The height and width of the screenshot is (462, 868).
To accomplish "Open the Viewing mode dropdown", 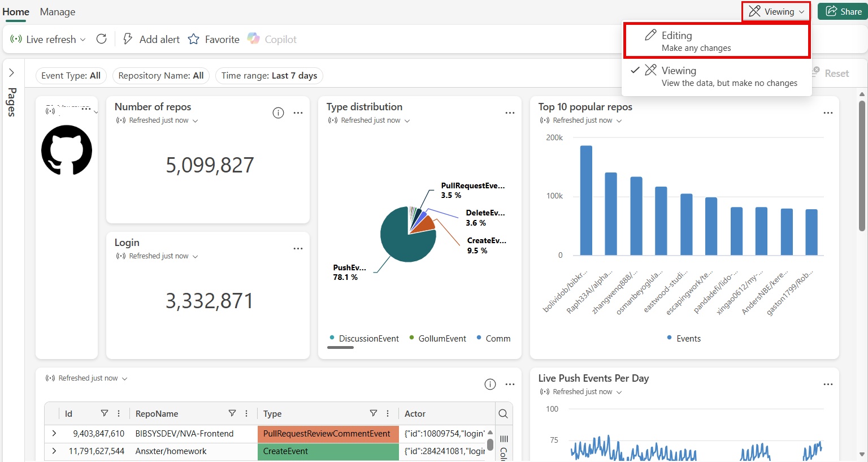I will click(776, 11).
